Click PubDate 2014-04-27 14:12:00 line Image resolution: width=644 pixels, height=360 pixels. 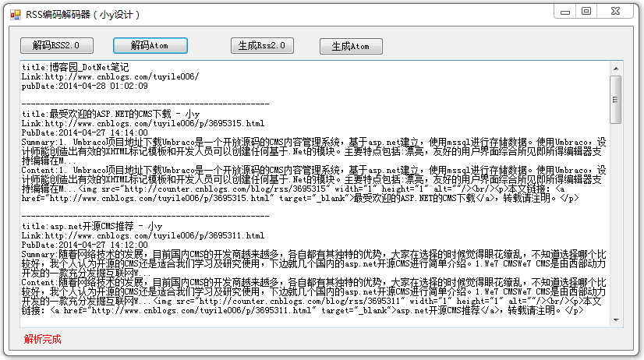(85, 245)
